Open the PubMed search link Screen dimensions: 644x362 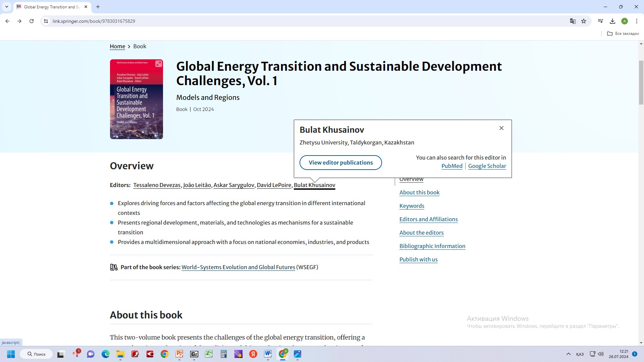tap(451, 166)
